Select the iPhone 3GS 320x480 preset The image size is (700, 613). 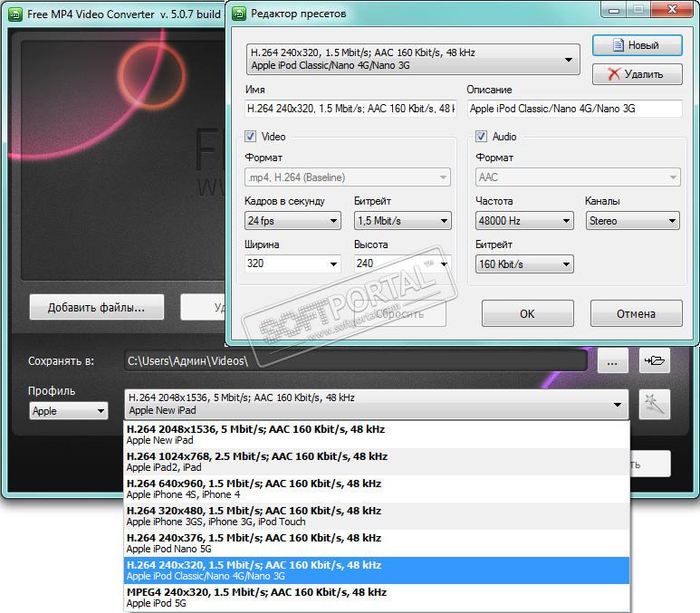coord(377,516)
